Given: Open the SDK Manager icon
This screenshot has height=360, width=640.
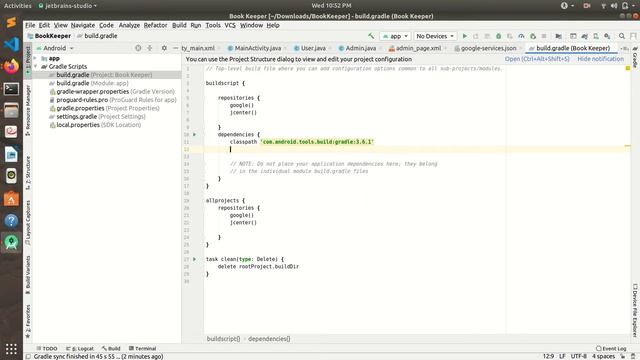Looking at the screenshot, I should (607, 36).
